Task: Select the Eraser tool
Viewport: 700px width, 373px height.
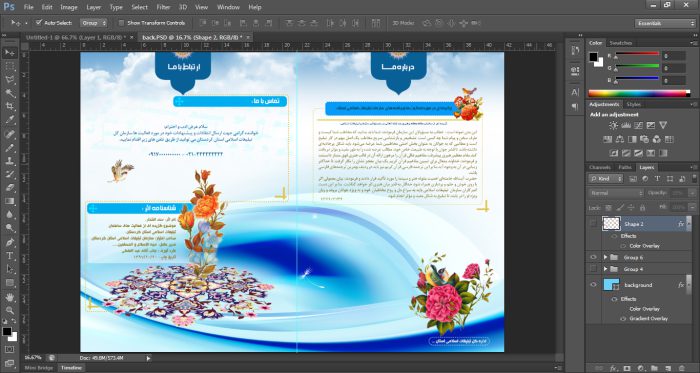Action: pyautogui.click(x=10, y=188)
